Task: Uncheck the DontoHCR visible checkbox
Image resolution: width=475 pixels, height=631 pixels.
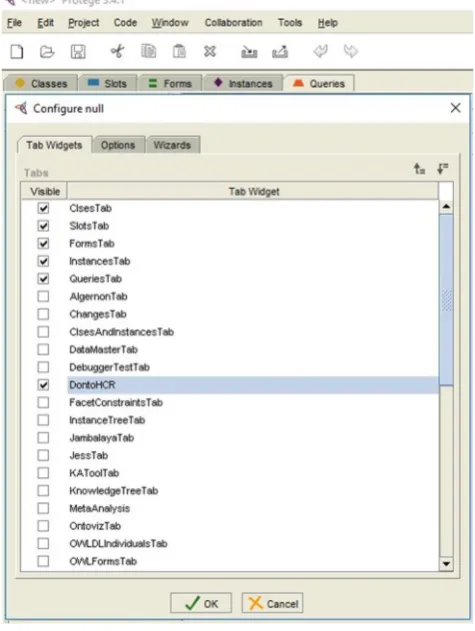Action: (43, 385)
